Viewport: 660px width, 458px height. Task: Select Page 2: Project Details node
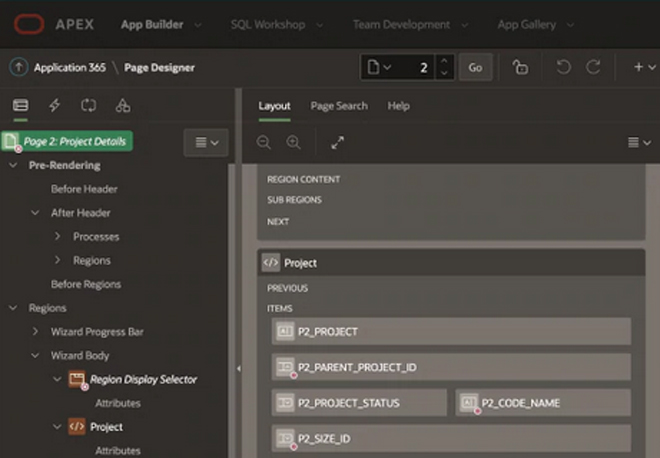[67, 141]
